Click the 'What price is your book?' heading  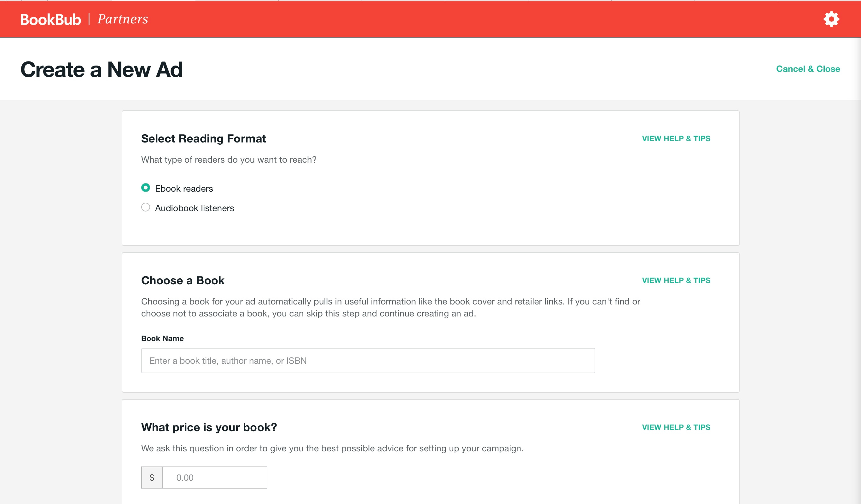(x=209, y=427)
